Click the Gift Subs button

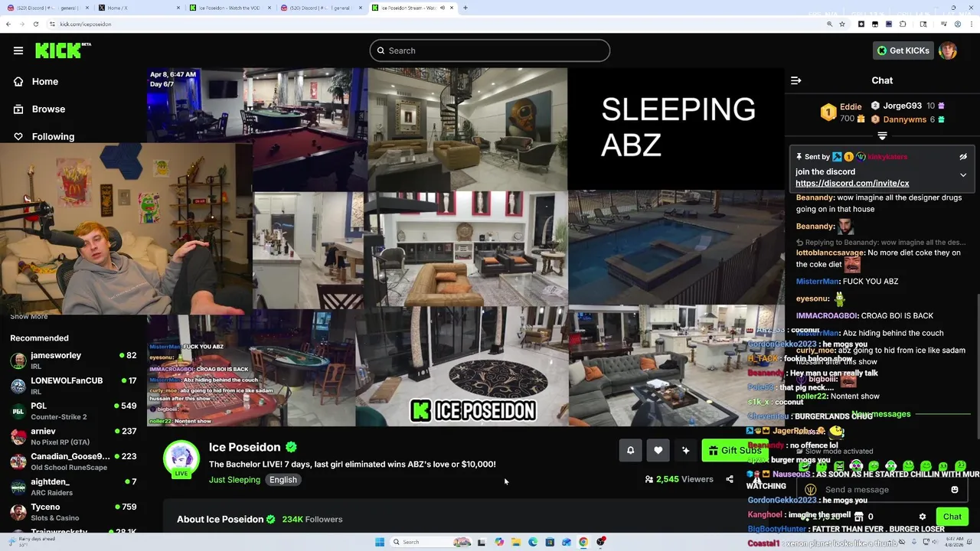tap(734, 451)
